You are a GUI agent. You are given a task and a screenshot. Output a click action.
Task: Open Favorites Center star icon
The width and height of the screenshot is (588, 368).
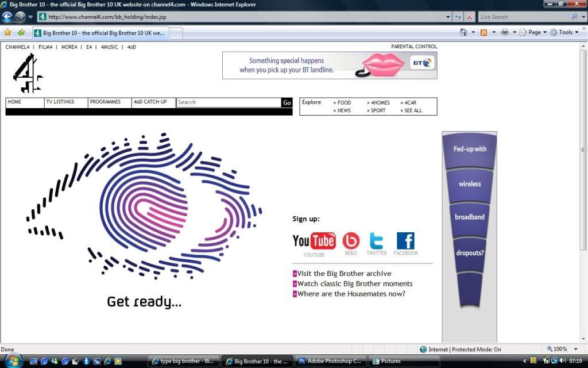tap(7, 33)
